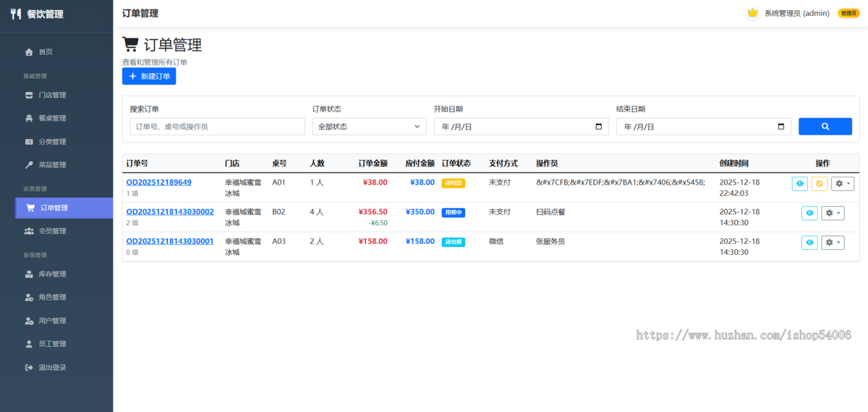868x412 pixels.
Task: View details eye icon for OD20251218143030001
Action: [809, 243]
